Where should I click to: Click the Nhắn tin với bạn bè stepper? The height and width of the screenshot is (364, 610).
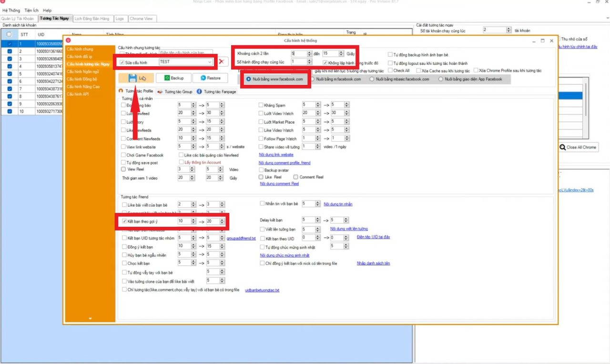[x=317, y=203]
